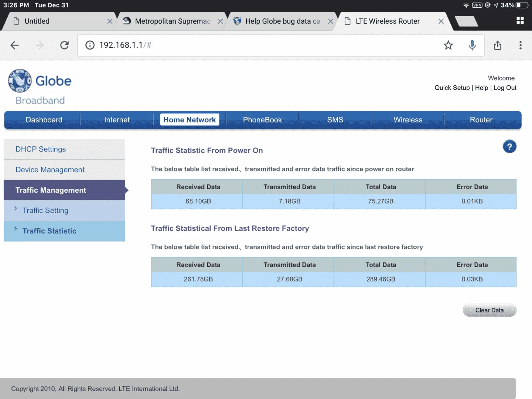This screenshot has height=399, width=532.
Task: Go back with the browser back arrow
Action: pyautogui.click(x=14, y=45)
